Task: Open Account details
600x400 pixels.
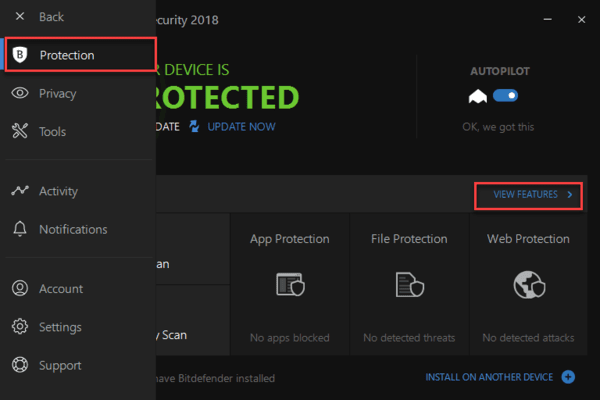Action: pos(78,288)
